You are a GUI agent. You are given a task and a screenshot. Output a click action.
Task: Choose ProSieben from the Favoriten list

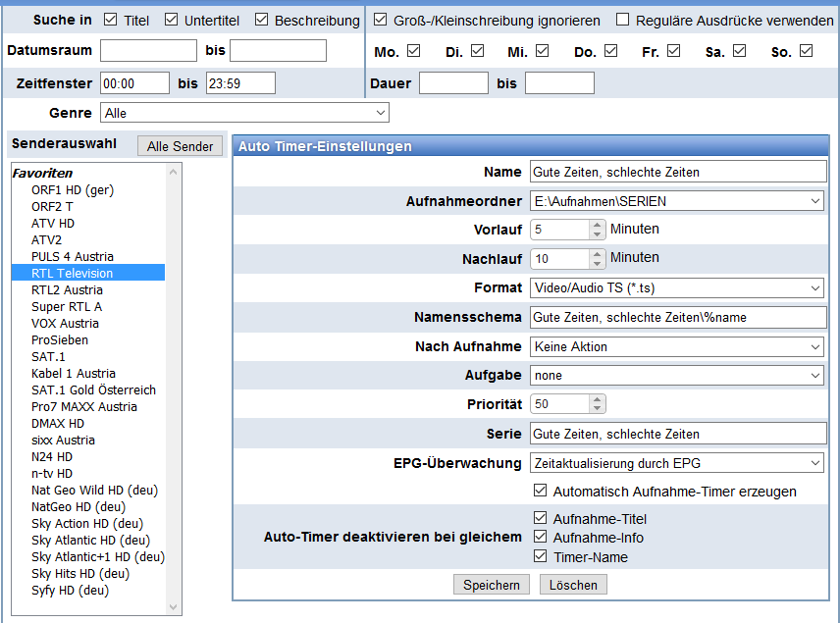point(60,340)
